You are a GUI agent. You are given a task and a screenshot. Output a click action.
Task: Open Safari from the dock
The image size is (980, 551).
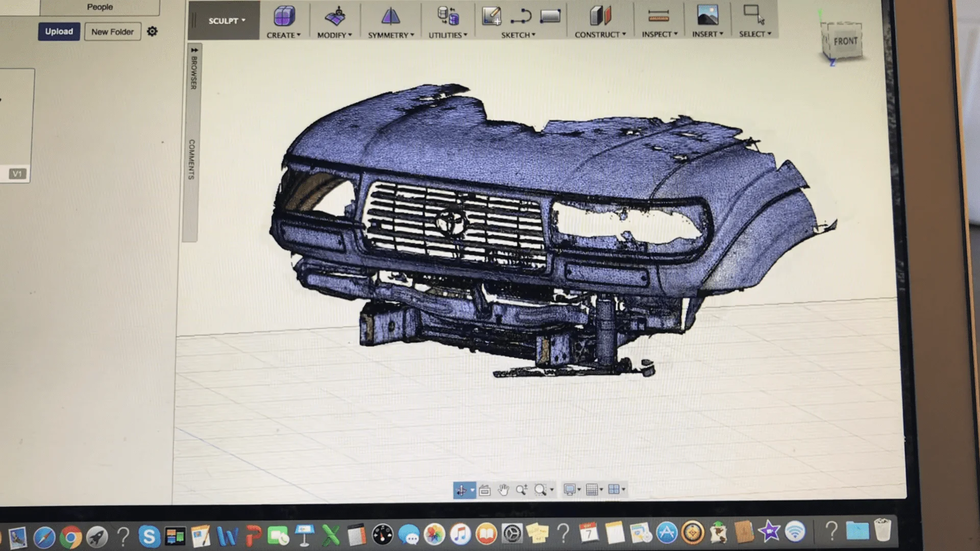pos(44,537)
